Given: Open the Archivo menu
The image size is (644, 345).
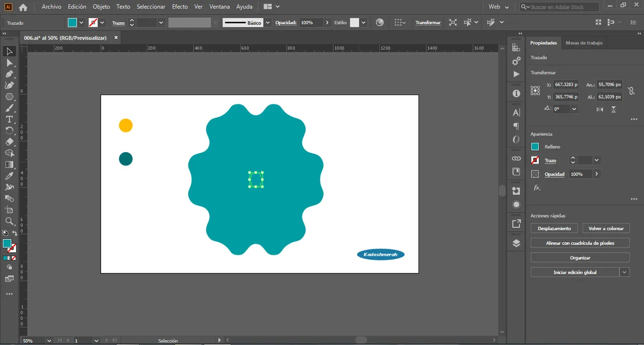Looking at the screenshot, I should point(51,7).
